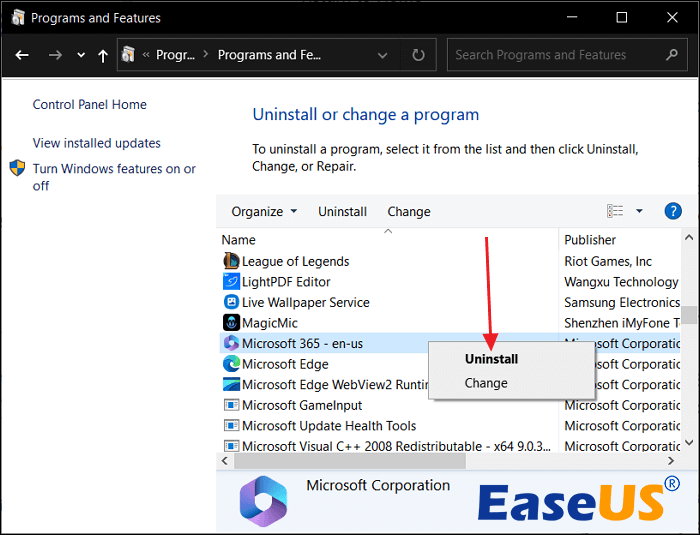Open the recent locations dropdown arrow
Viewport: 700px width, 535px height.
click(x=81, y=55)
